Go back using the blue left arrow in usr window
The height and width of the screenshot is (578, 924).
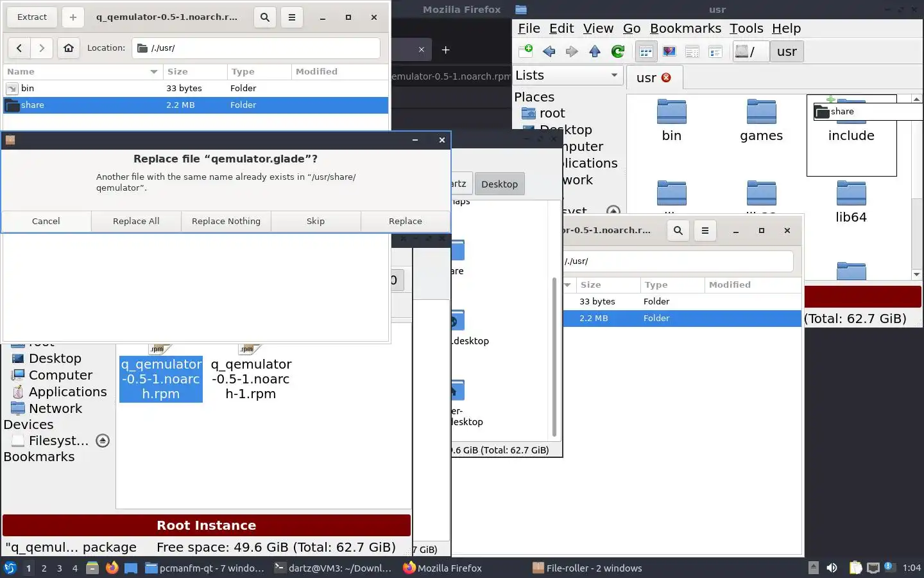click(x=549, y=51)
